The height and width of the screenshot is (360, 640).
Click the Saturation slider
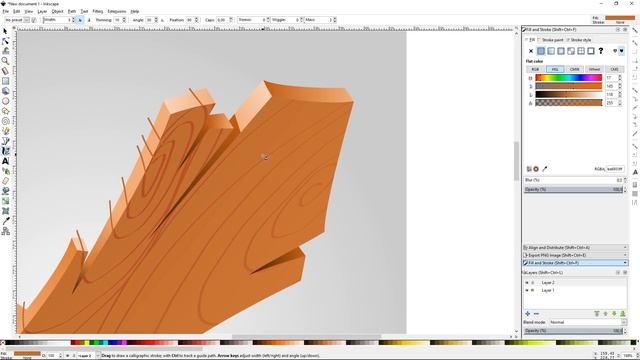coord(569,86)
